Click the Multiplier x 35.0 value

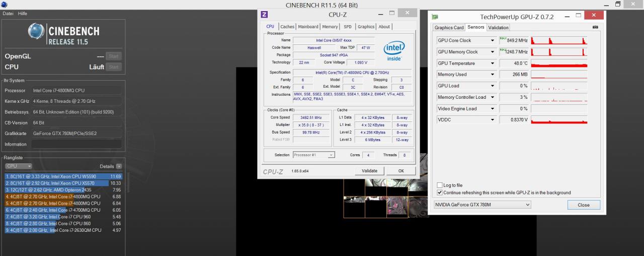(311, 125)
